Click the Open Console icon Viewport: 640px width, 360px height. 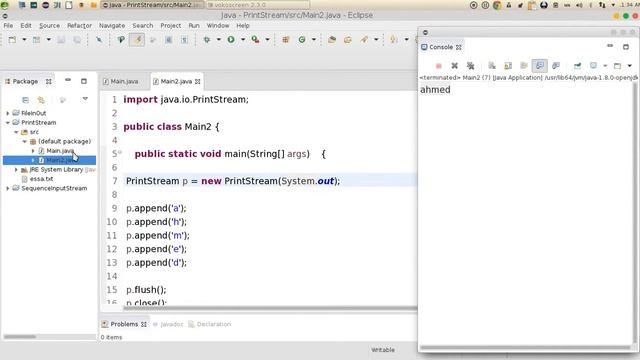click(618, 66)
